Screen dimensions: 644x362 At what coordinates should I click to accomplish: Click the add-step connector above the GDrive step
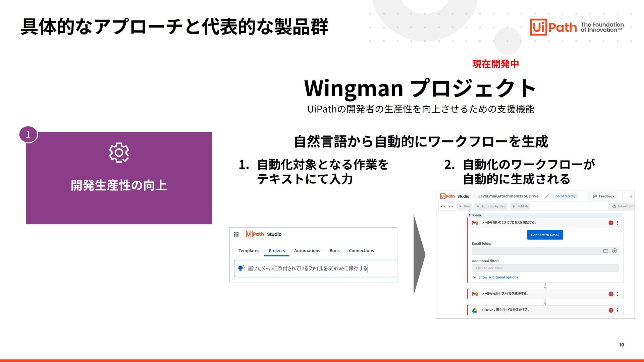(x=545, y=302)
